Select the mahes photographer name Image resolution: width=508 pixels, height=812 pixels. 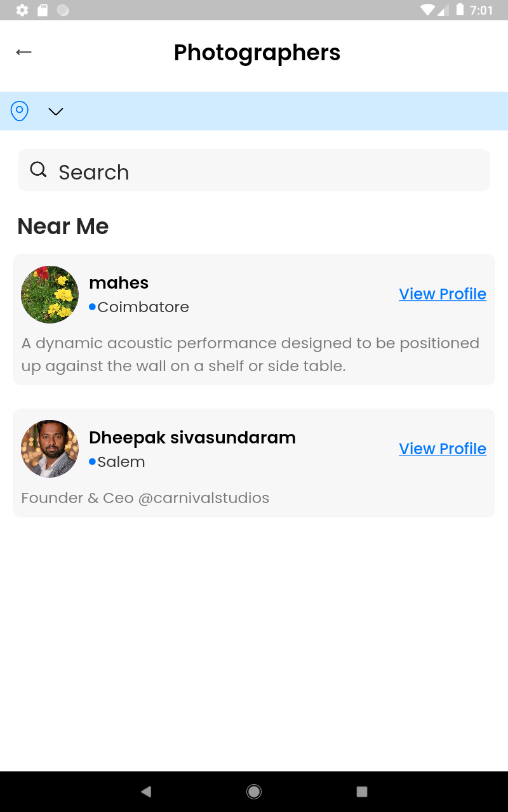click(119, 283)
